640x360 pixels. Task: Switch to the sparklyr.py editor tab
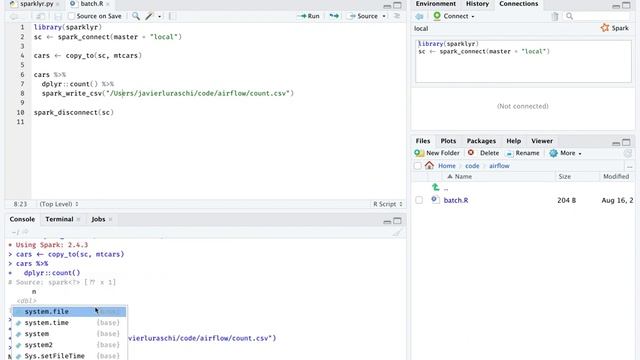(36, 4)
